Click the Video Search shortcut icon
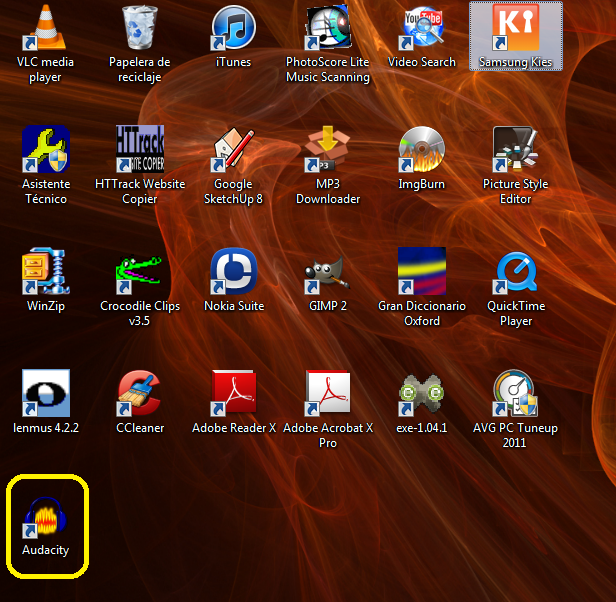Screen dimensions: 616x602 422,28
